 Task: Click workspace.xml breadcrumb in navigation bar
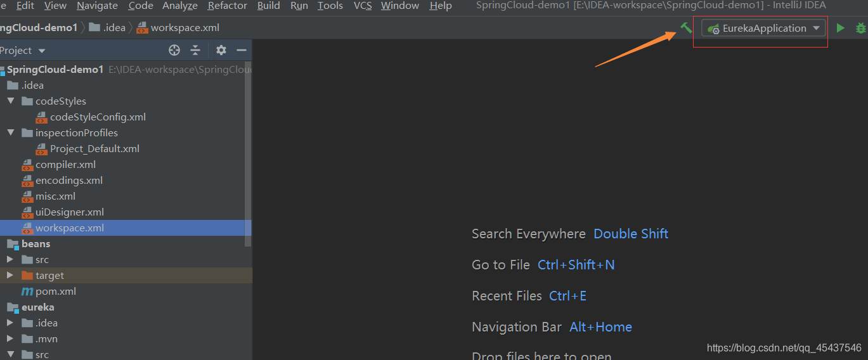(x=178, y=28)
